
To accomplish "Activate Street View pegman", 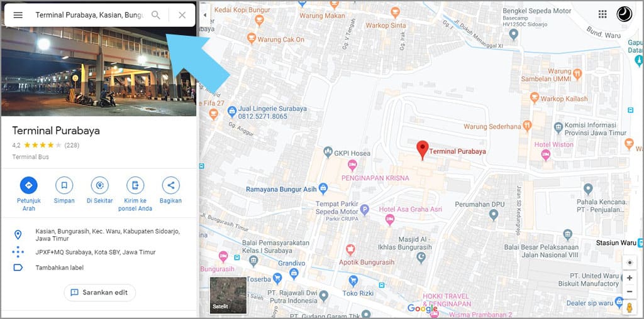I will [x=629, y=307].
